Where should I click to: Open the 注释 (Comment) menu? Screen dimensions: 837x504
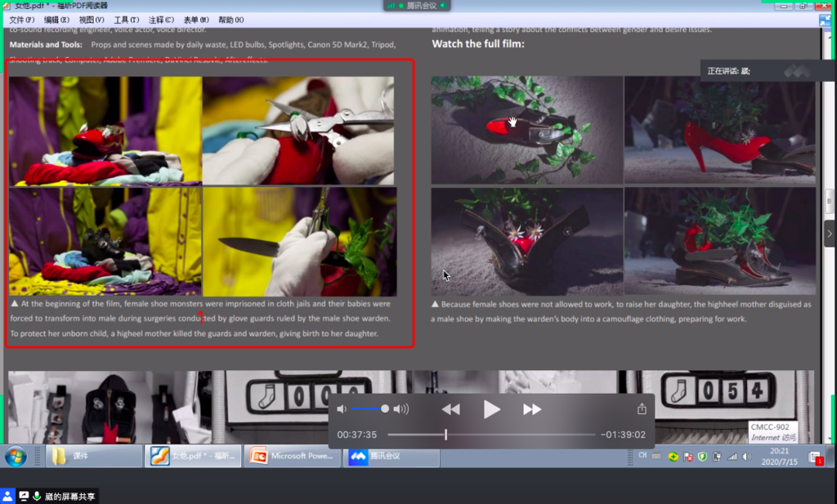(x=161, y=20)
